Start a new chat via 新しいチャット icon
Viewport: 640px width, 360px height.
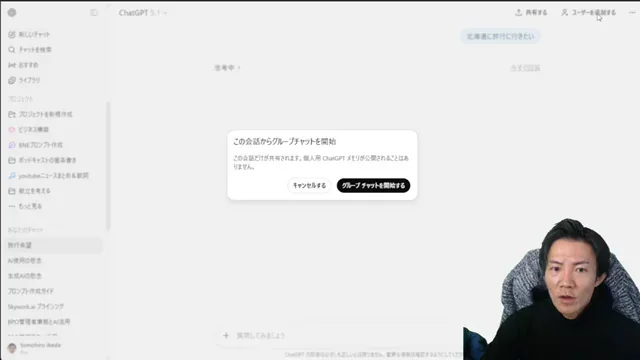pos(12,35)
